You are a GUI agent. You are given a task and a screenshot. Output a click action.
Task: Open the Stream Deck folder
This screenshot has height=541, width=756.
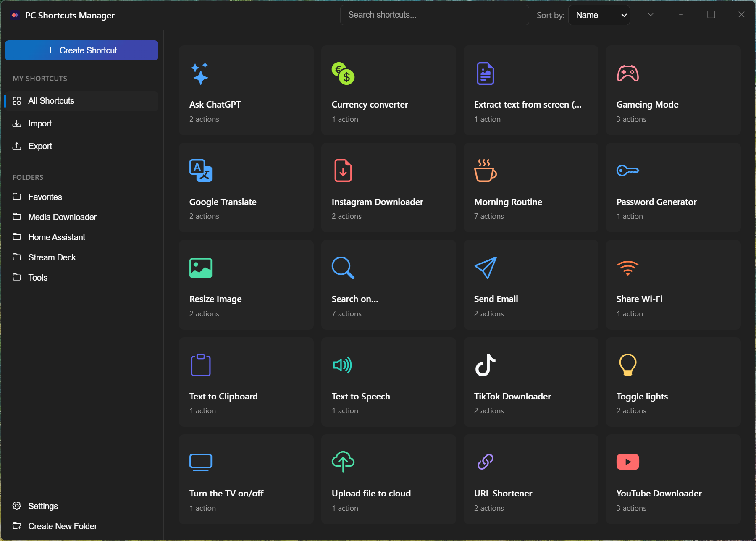point(52,257)
